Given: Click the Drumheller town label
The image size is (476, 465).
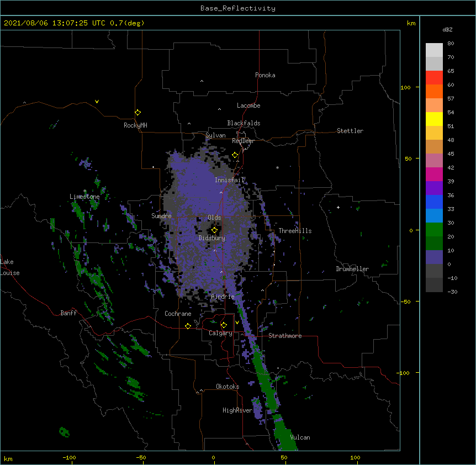Looking at the screenshot, I should coord(352,269).
